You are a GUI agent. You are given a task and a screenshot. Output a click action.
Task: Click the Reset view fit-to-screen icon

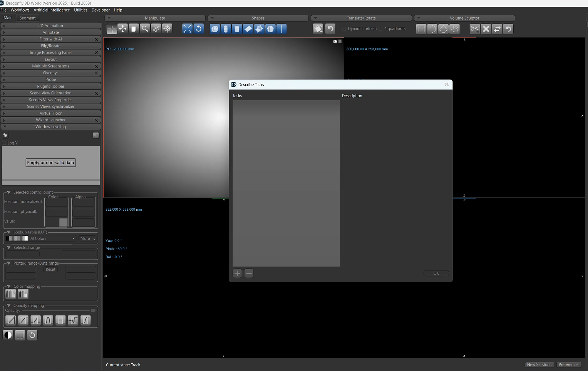(187, 29)
